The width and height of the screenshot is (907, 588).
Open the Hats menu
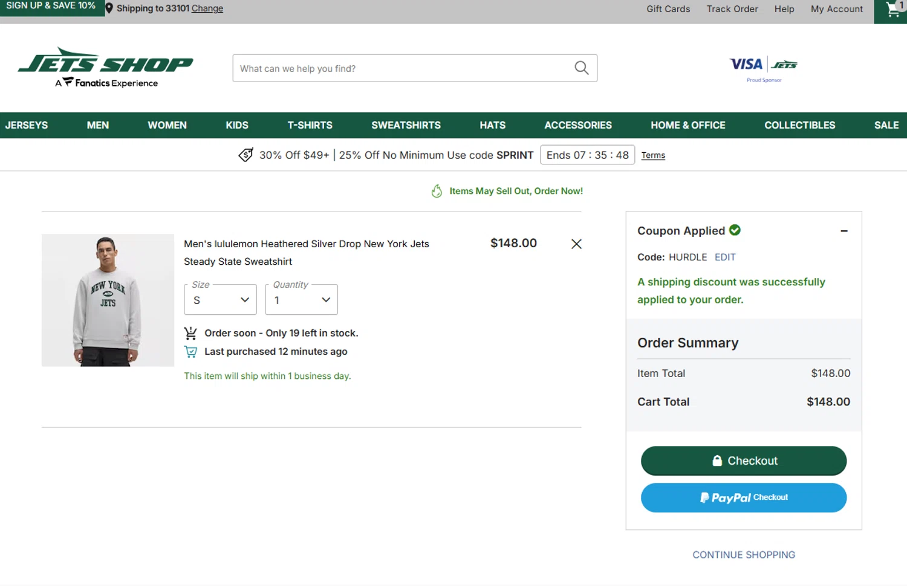[x=493, y=125]
